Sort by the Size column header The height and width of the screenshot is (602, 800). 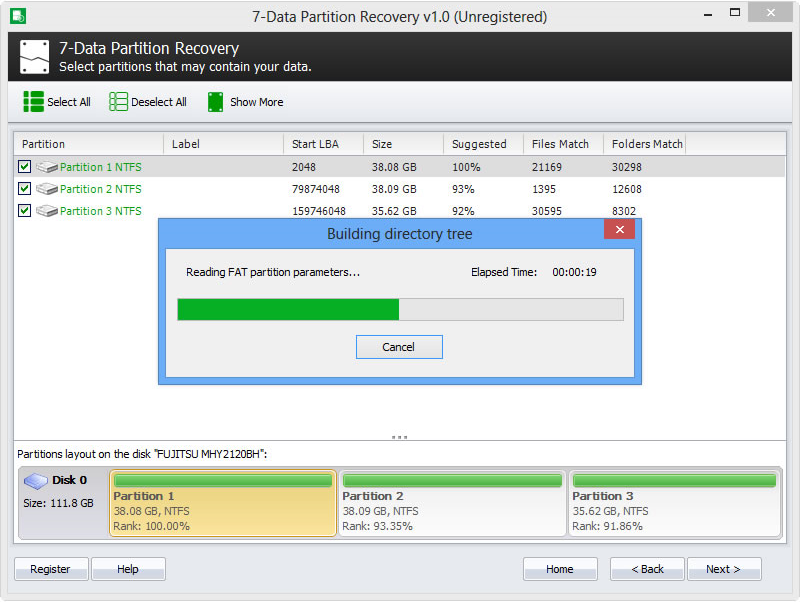tap(404, 144)
